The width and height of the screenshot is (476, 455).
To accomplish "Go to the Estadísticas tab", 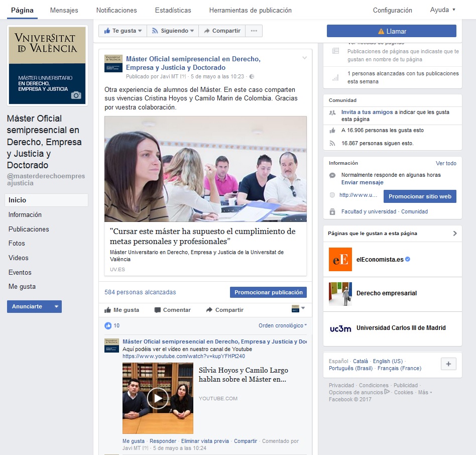I will (173, 11).
